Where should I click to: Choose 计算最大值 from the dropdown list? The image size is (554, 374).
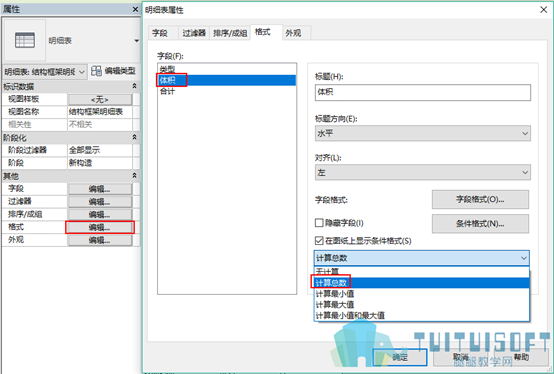[x=422, y=304]
